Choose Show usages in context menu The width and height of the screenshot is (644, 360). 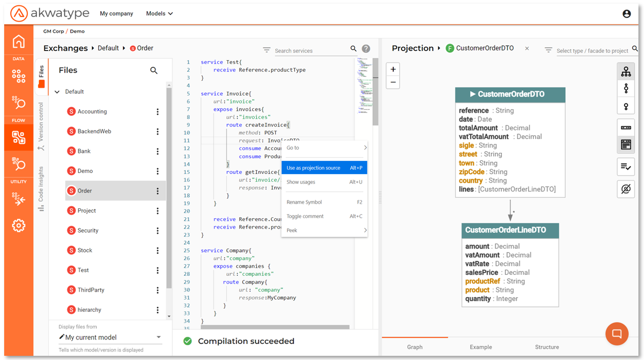pos(324,182)
